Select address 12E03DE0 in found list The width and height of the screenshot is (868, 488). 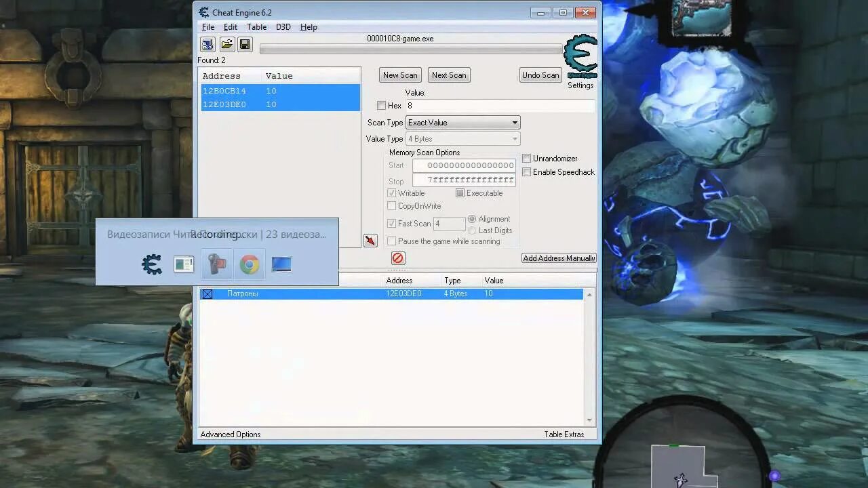(x=280, y=104)
